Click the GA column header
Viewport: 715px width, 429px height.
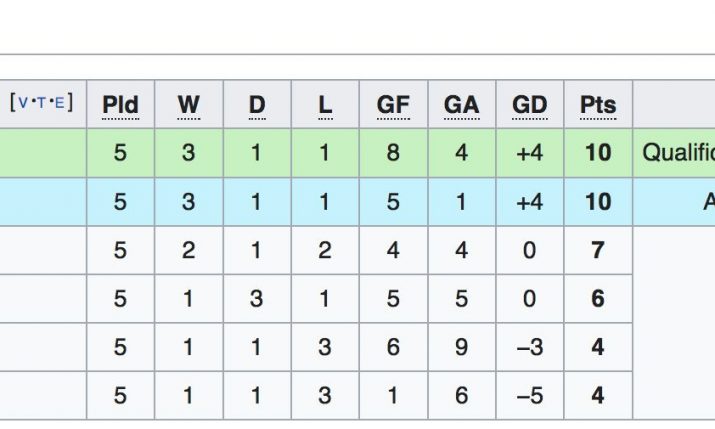point(461,105)
